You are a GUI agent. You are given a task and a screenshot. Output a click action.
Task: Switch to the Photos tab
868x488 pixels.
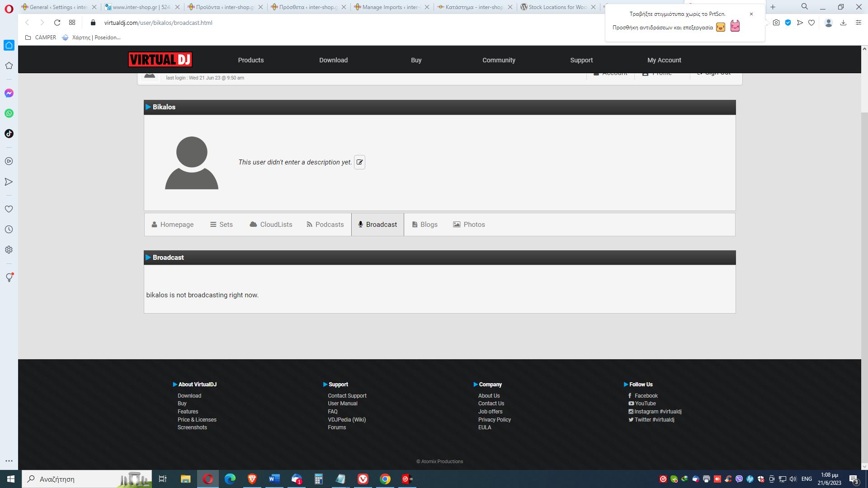tap(469, 225)
